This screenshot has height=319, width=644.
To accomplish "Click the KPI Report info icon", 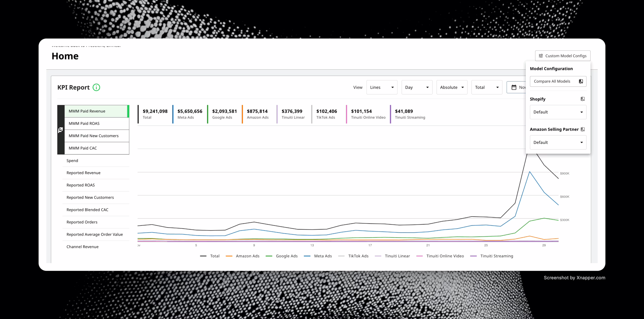I will [x=96, y=87].
